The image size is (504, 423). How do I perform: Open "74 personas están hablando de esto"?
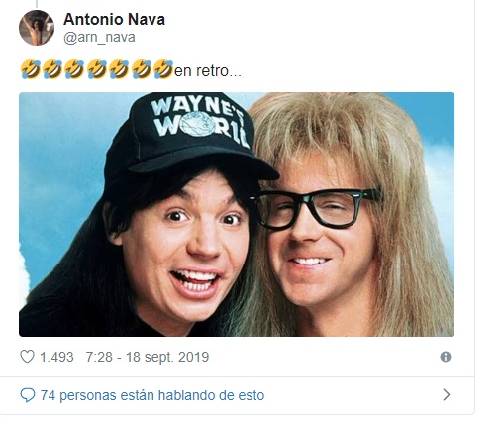(x=152, y=395)
